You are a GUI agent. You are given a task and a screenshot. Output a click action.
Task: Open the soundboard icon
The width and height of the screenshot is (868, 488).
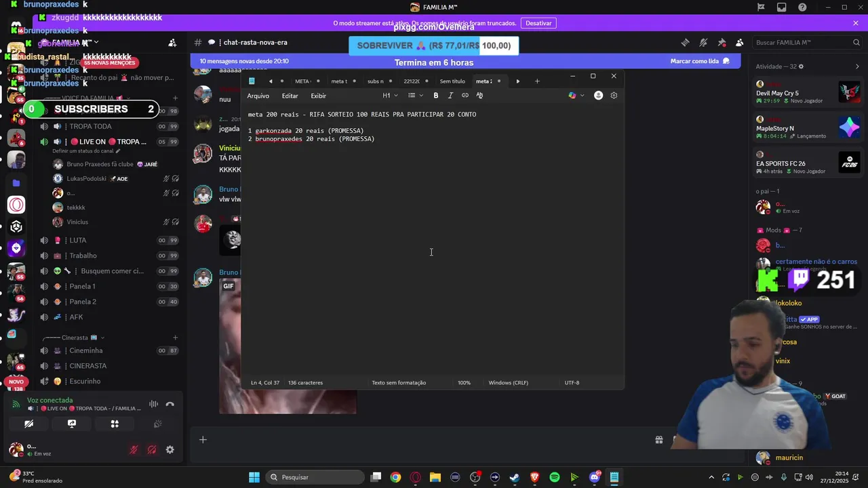(x=157, y=424)
